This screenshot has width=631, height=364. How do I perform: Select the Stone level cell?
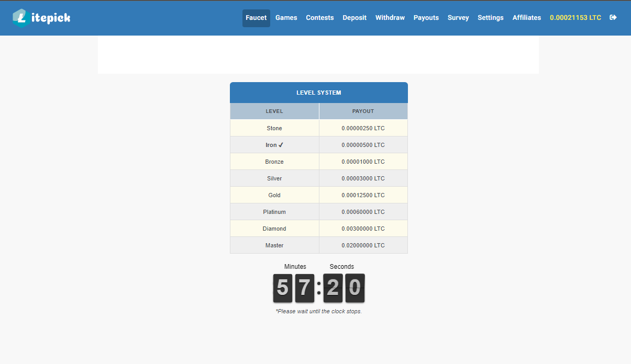tap(274, 128)
